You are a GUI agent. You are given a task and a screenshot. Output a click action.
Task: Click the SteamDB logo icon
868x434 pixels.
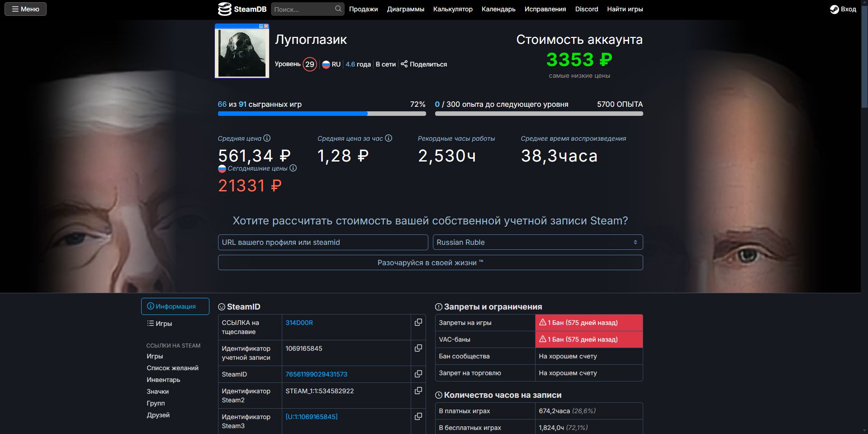click(225, 9)
